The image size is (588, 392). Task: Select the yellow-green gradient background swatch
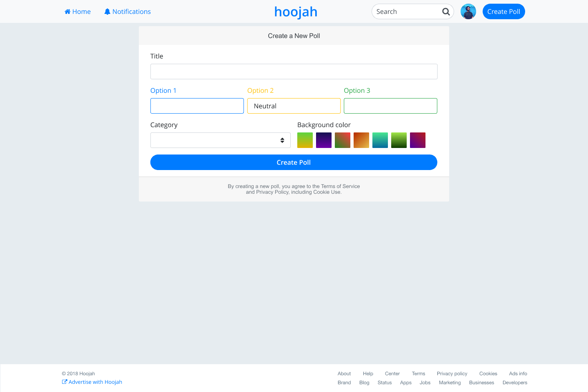click(x=305, y=140)
